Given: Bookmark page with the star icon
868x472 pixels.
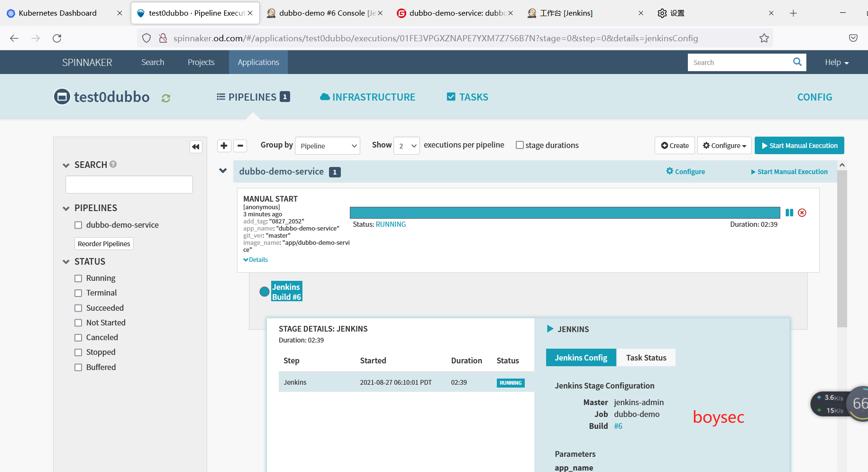Looking at the screenshot, I should coord(764,38).
